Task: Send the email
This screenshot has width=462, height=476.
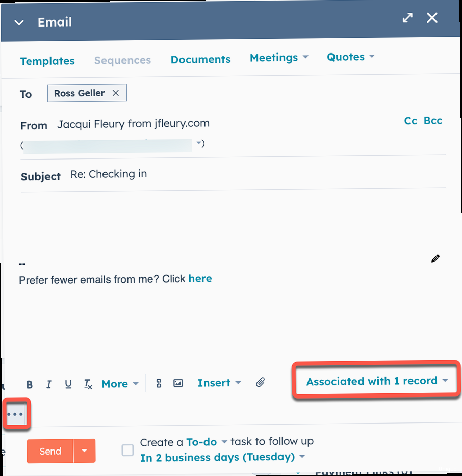Action: pos(50,451)
